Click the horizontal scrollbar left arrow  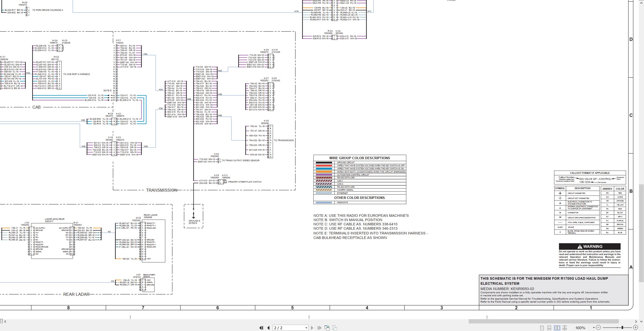click(5, 321)
